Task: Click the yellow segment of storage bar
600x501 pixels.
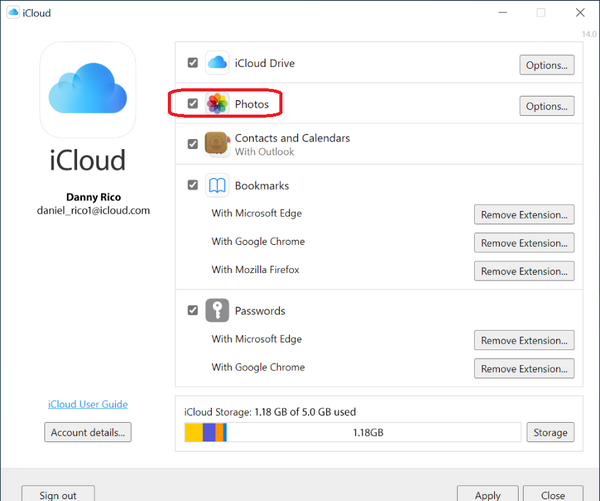Action: tap(194, 432)
